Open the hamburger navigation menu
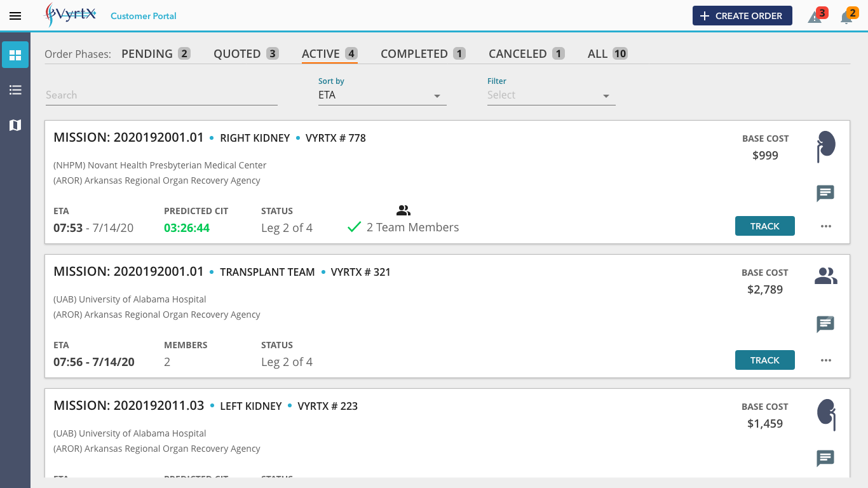This screenshot has height=488, width=868. [15, 16]
